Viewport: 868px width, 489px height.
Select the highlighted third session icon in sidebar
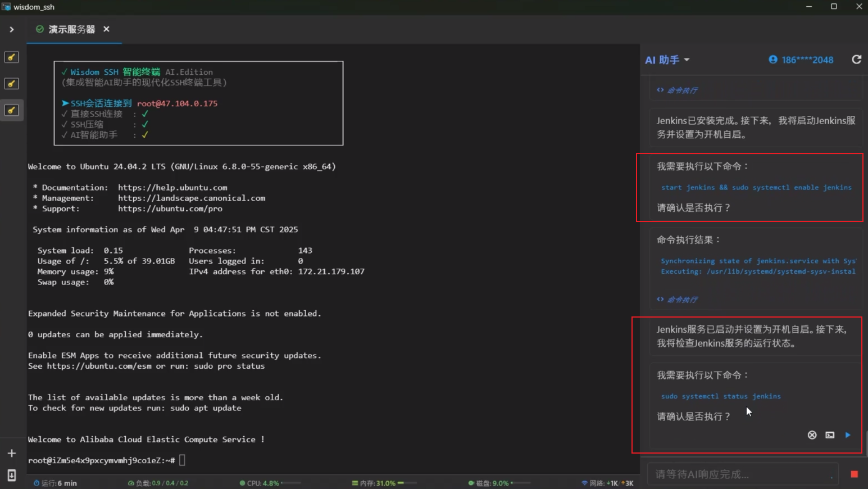point(12,110)
